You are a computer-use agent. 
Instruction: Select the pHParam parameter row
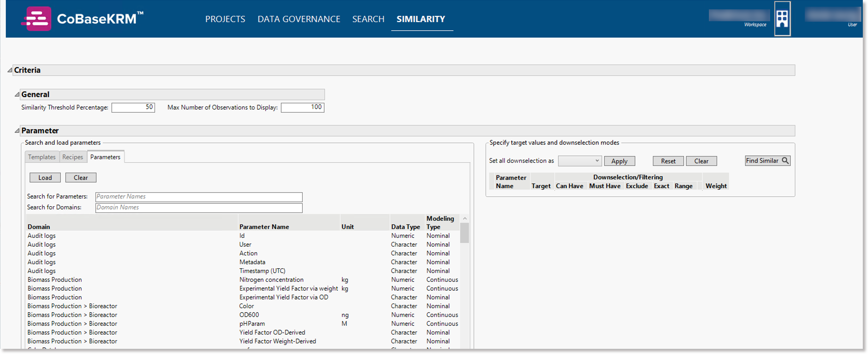click(x=243, y=323)
